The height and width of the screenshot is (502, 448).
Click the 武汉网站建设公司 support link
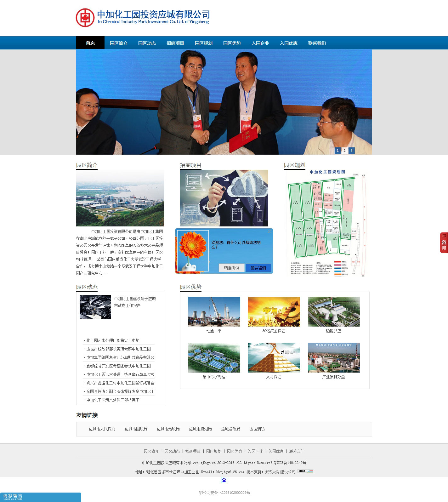[x=281, y=472]
